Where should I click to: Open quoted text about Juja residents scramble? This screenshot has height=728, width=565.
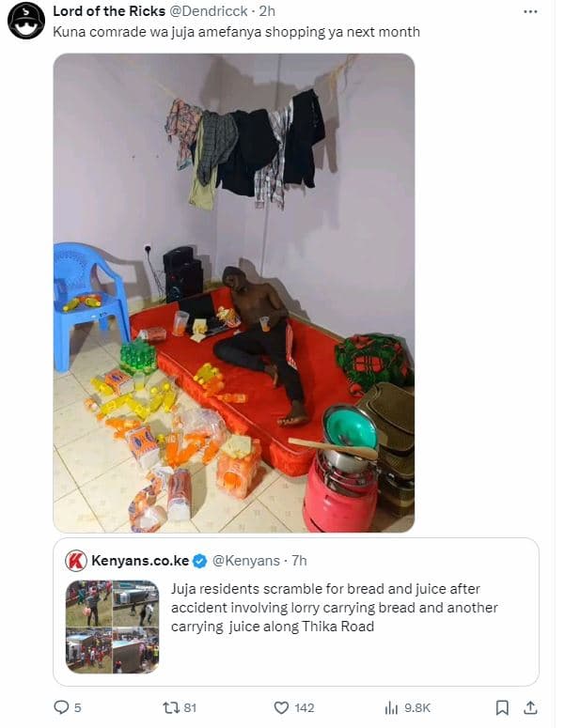click(x=334, y=608)
